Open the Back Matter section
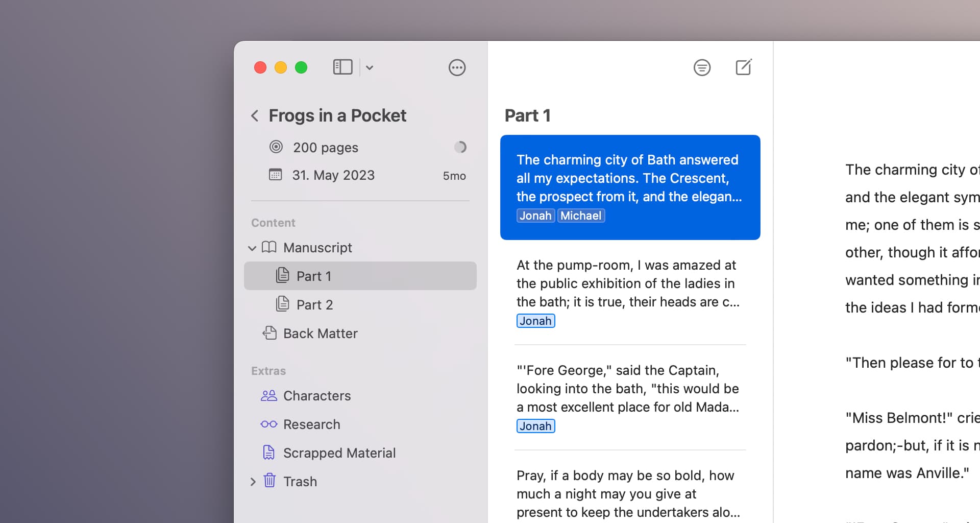The image size is (980, 523). pyautogui.click(x=320, y=334)
